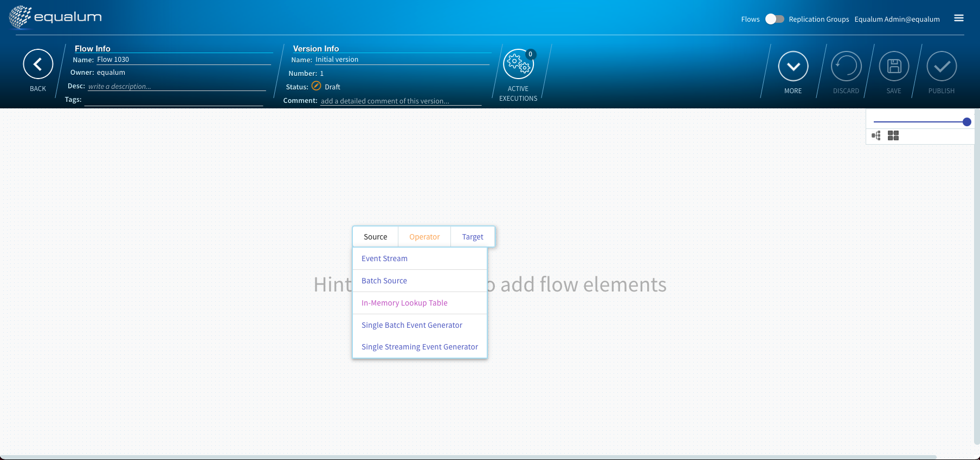Click the Back arrow icon

point(38,64)
